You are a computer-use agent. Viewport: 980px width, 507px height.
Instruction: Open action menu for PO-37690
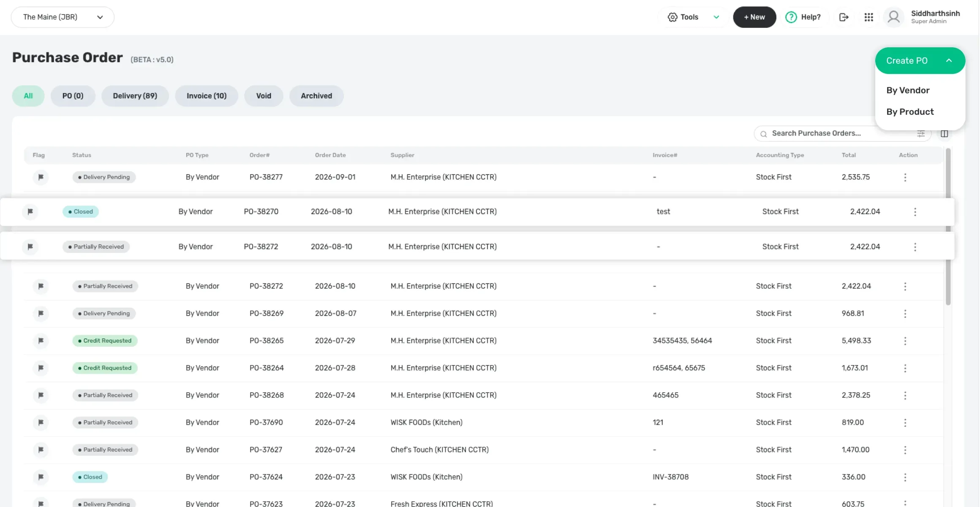click(905, 422)
